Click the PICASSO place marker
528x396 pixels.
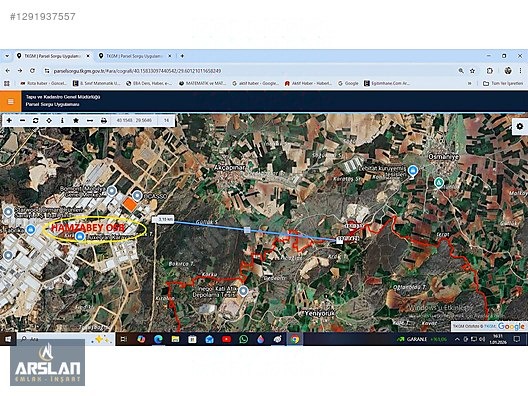coord(137,195)
